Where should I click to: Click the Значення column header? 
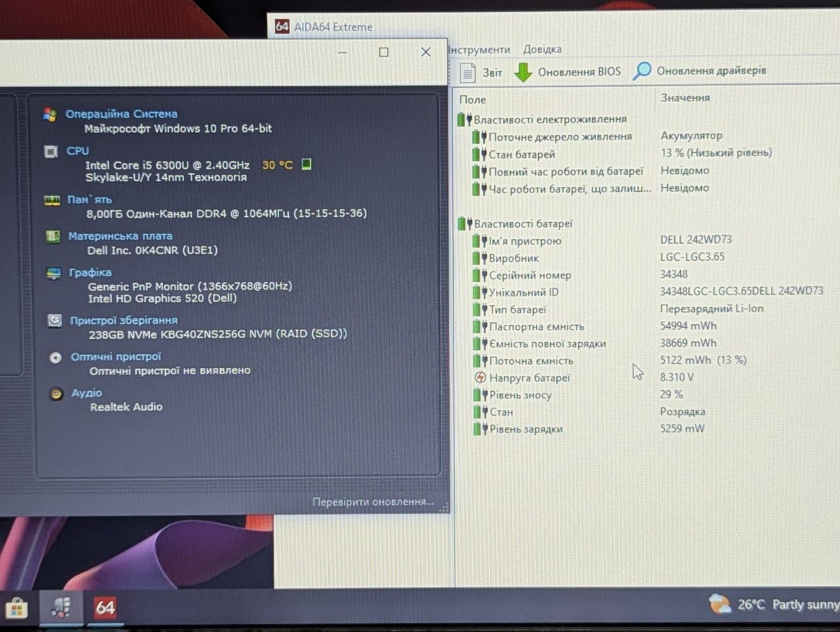point(685,98)
